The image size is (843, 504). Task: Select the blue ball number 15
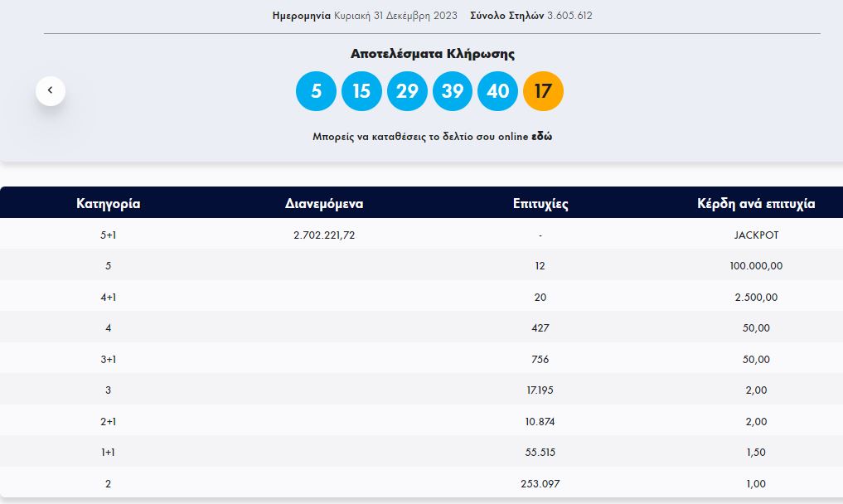click(x=361, y=91)
